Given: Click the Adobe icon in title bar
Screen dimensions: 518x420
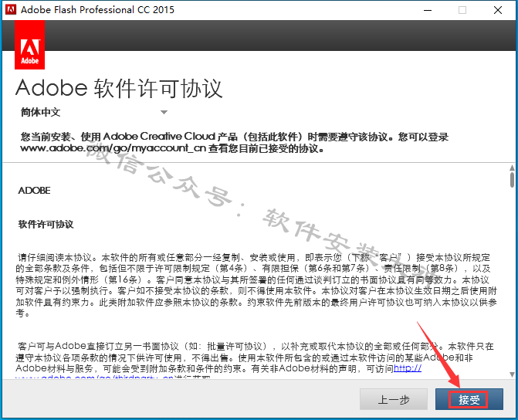Looking at the screenshot, I should [11, 9].
